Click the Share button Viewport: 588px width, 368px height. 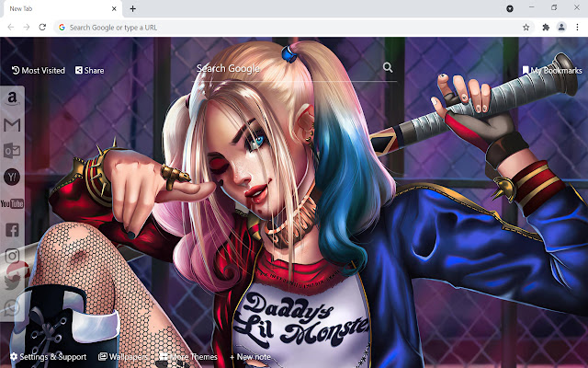tap(90, 70)
